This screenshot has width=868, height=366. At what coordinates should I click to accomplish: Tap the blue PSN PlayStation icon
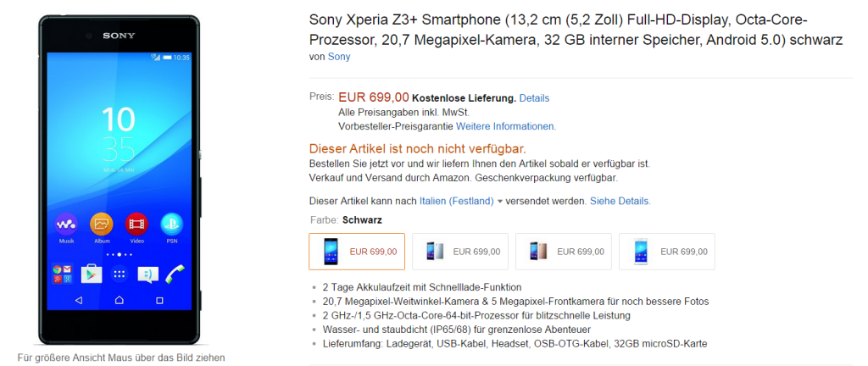pyautogui.click(x=172, y=224)
